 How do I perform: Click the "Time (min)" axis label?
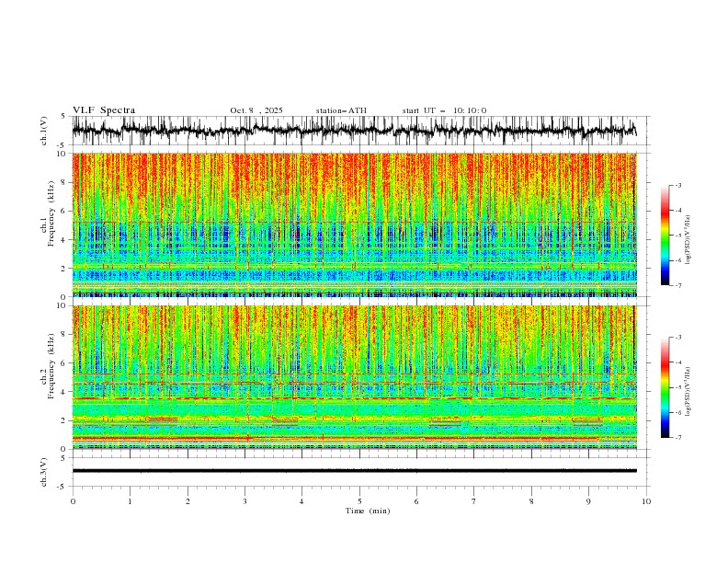(368, 511)
